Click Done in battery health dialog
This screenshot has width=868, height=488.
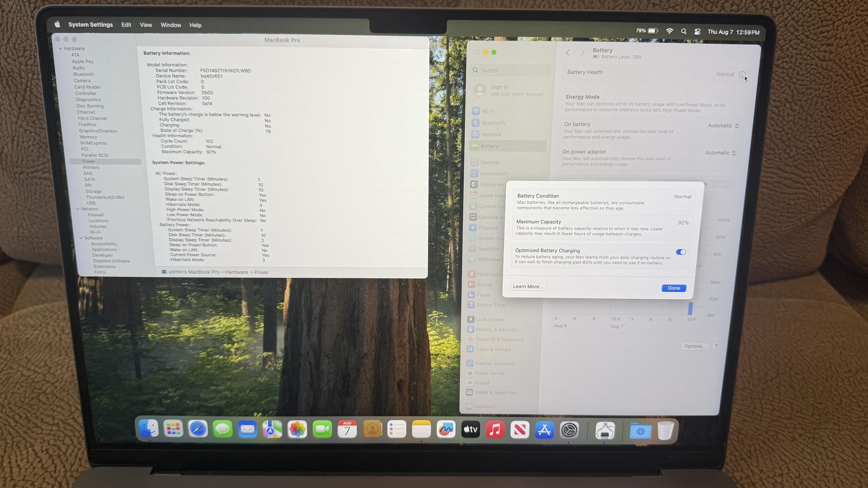(x=674, y=288)
